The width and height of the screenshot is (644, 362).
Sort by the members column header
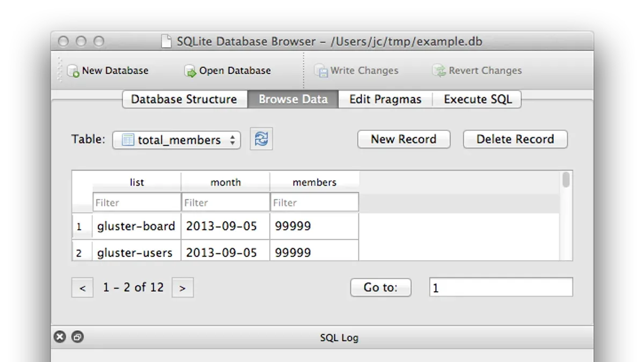(314, 182)
